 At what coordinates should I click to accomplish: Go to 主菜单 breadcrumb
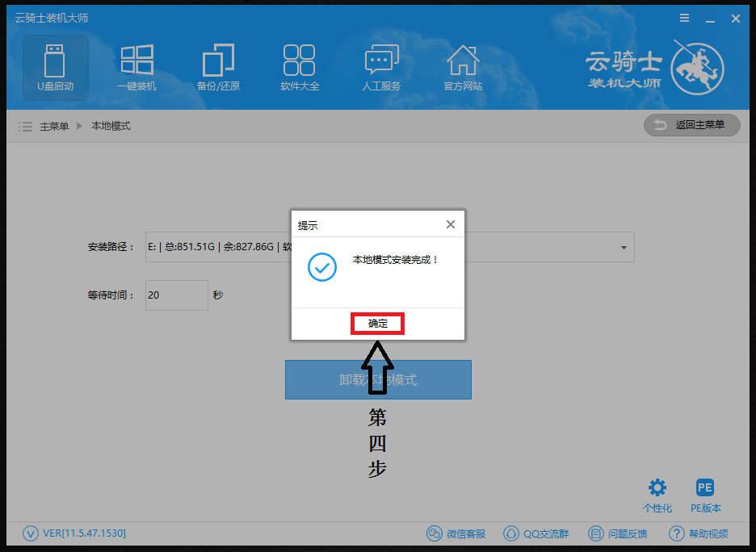(54, 126)
